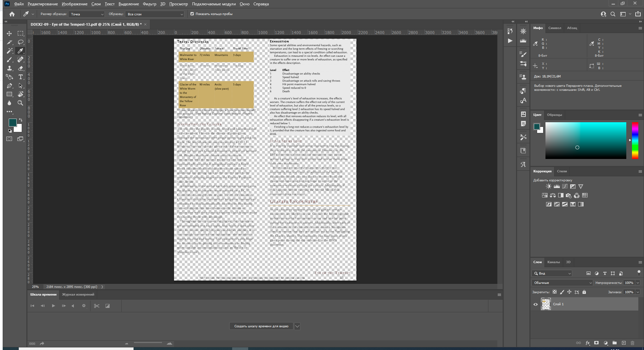Image resolution: width=644 pixels, height=350 pixels.
Task: Select the Horizontal Type tool
Action: point(20,77)
